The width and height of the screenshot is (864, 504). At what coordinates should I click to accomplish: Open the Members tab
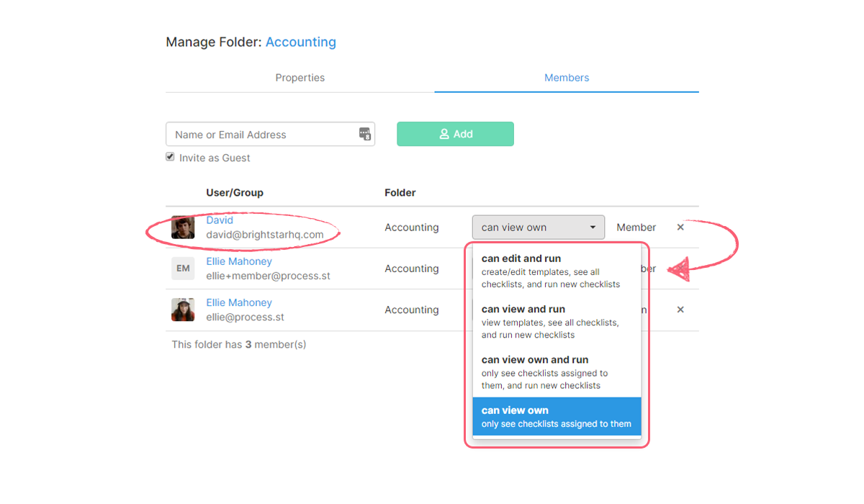coord(567,78)
